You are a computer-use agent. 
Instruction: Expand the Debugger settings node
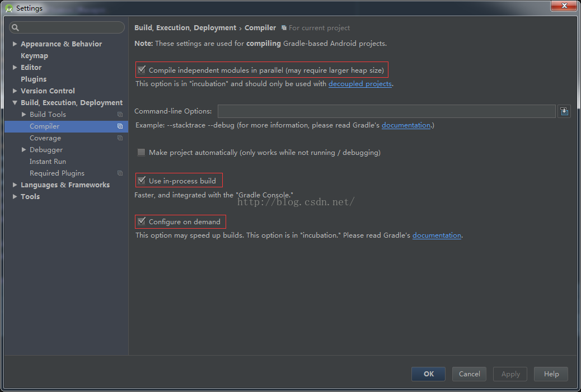24,150
